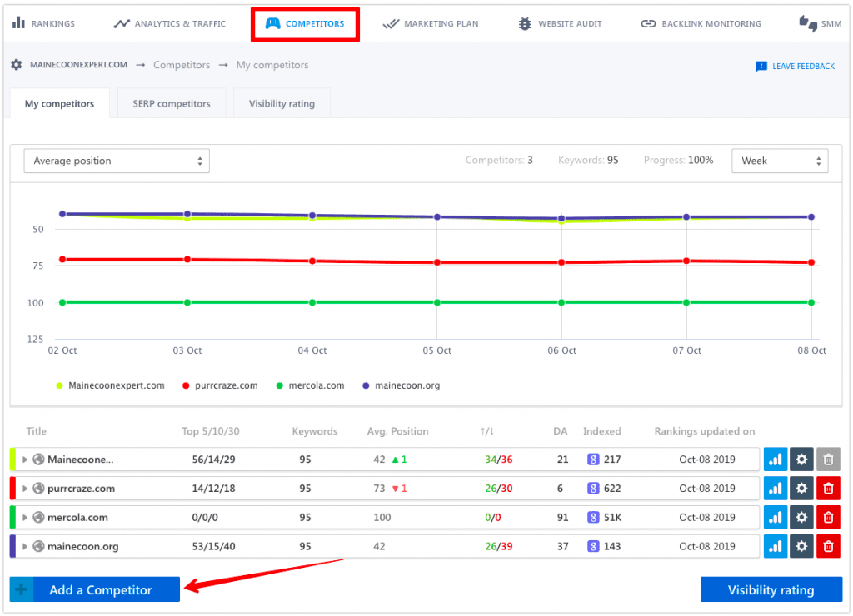This screenshot has width=853, height=616.
Task: Open the Rankings section
Action: [43, 23]
